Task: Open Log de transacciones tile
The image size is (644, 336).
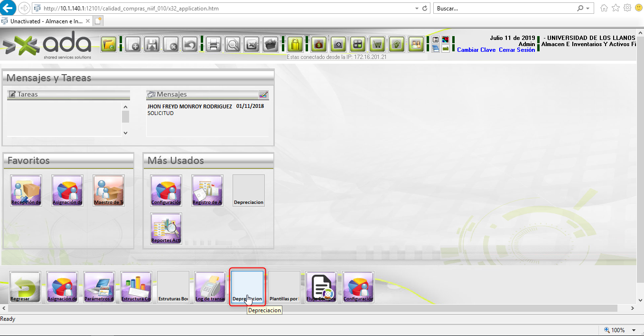Action: (x=210, y=287)
